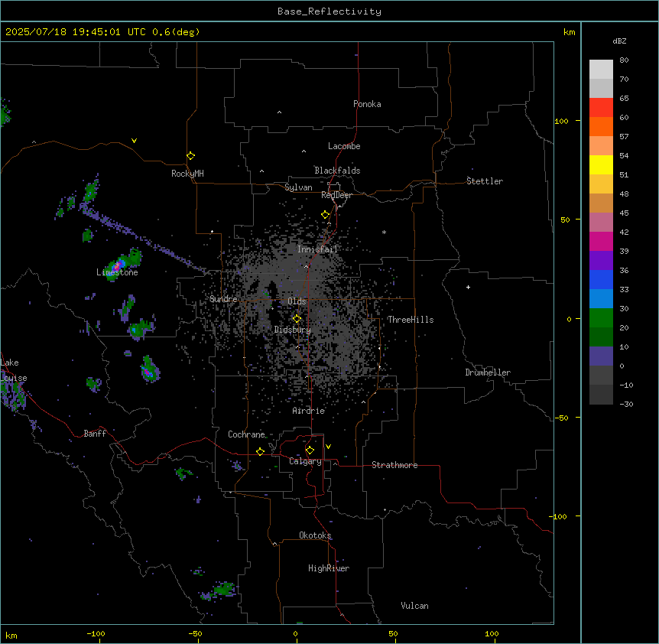Pick the red swatch in the dBZ legend
Image resolution: width=659 pixels, height=644 pixels.
601,108
